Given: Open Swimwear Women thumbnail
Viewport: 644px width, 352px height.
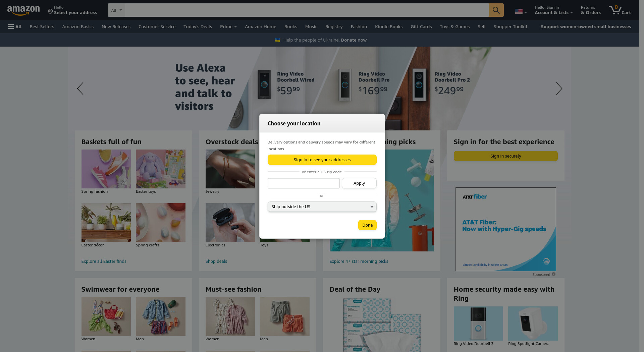Looking at the screenshot, I should (106, 316).
